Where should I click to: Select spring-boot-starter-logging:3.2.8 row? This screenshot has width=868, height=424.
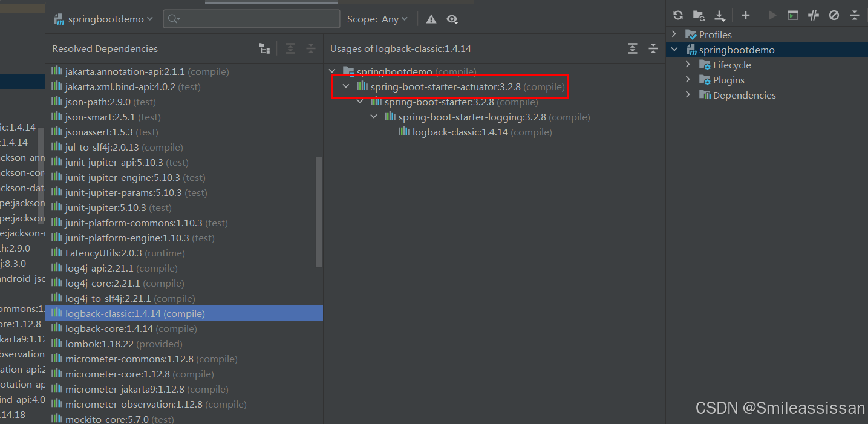pyautogui.click(x=487, y=117)
